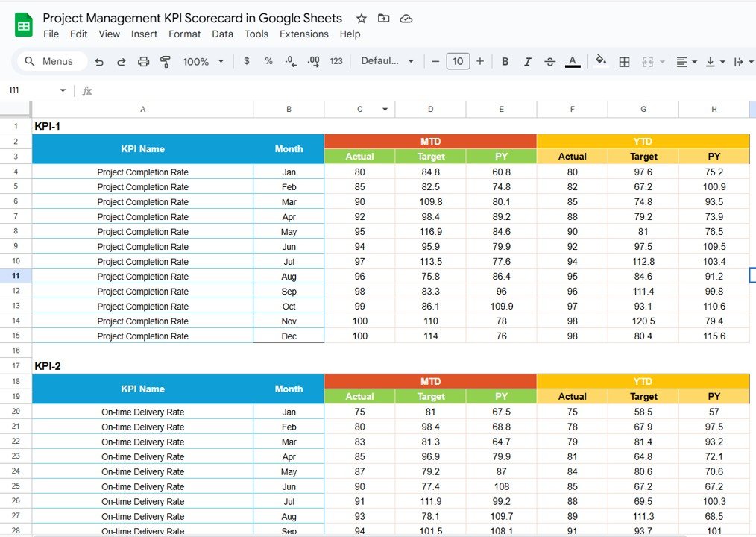Image resolution: width=756 pixels, height=537 pixels.
Task: Click the Redo icon
Action: point(121,62)
